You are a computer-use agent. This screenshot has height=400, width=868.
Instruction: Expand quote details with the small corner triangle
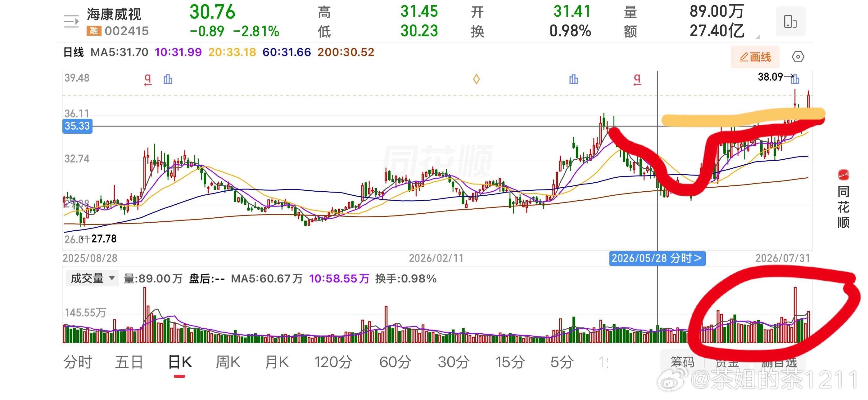[x=757, y=37]
